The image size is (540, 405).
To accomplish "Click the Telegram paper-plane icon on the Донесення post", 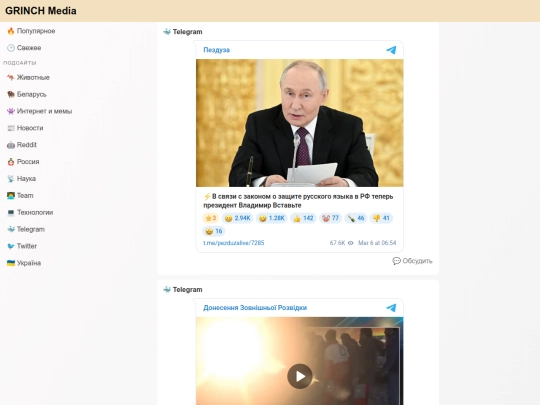I will coord(391,308).
